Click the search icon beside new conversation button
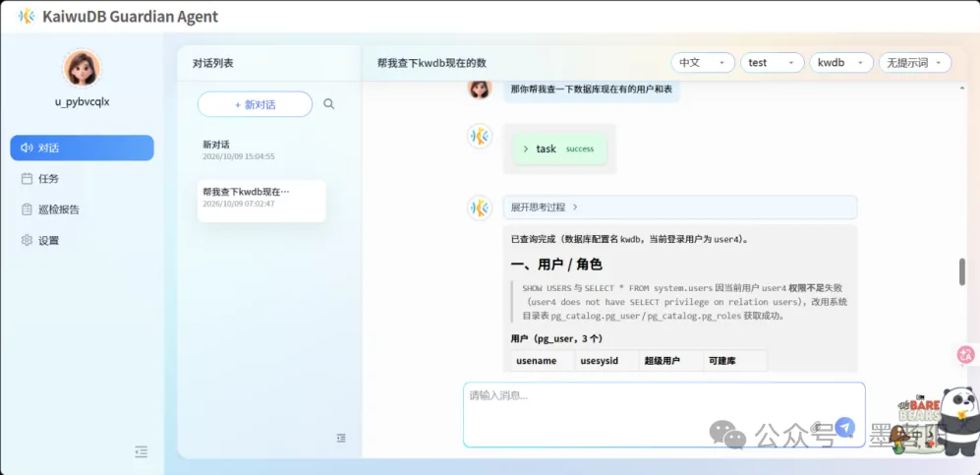This screenshot has height=475, width=980. click(328, 104)
